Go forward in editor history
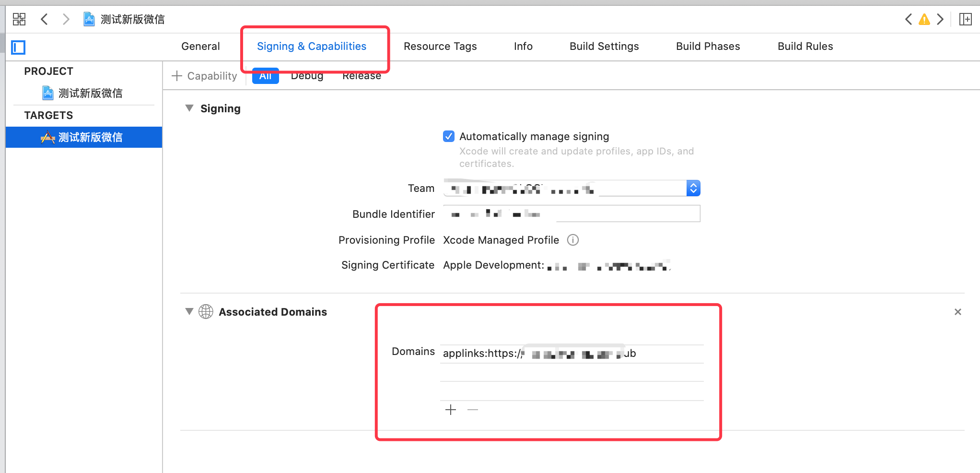Screen dimensions: 980x473 tap(66, 19)
